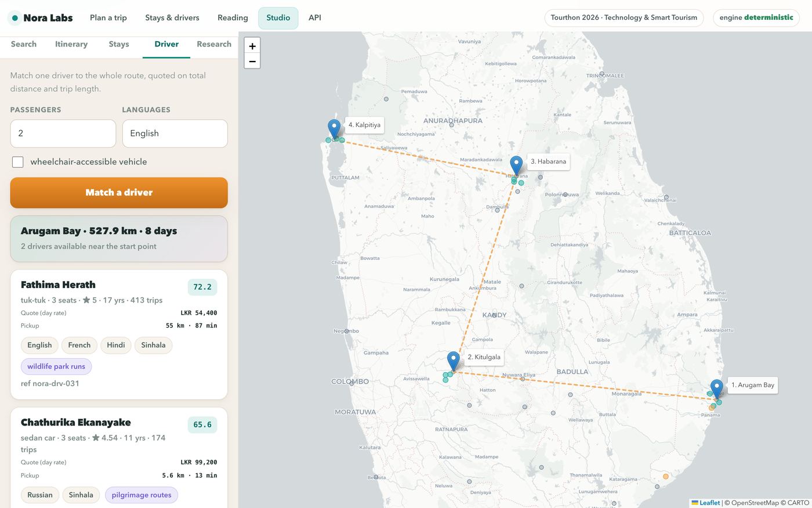Click the Passengers input field
This screenshot has width=812, height=508.
point(63,134)
